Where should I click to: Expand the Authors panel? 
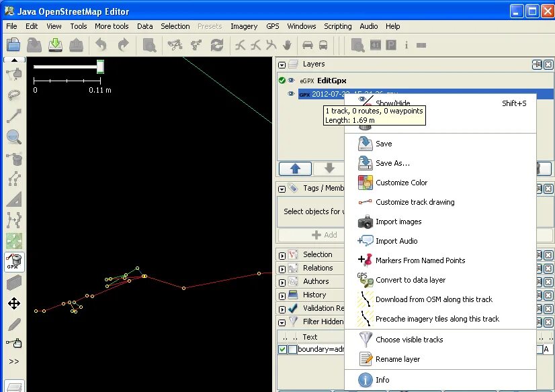pos(282,283)
